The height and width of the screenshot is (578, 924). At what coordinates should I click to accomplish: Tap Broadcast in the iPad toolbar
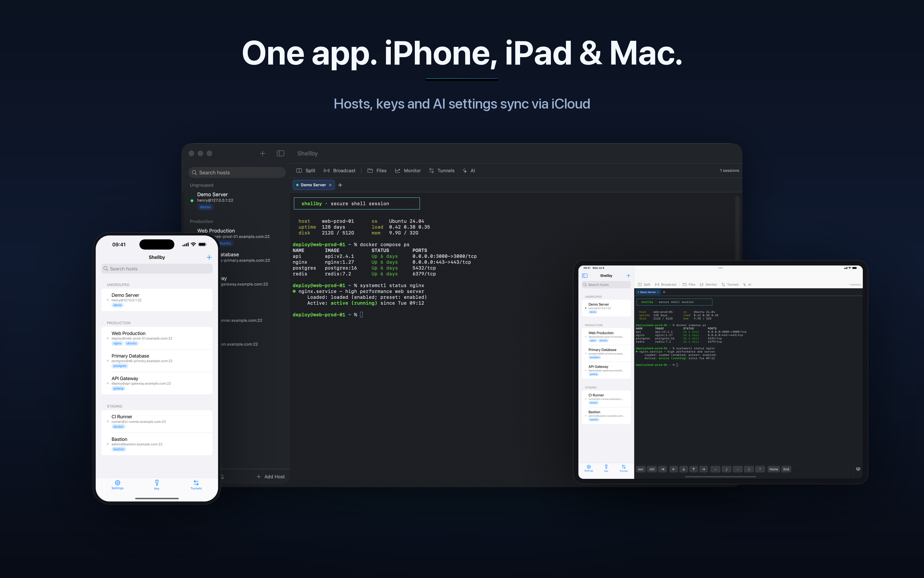pyautogui.click(x=665, y=285)
